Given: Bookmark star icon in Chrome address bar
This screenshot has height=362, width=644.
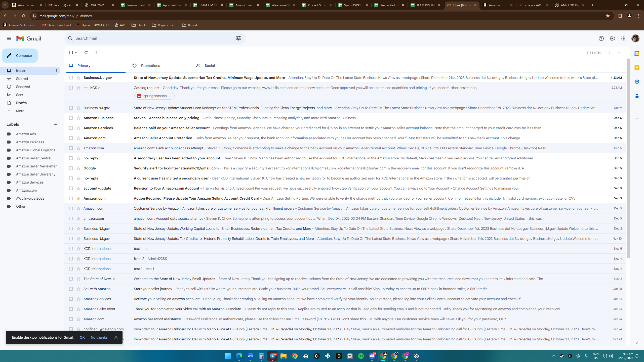Looking at the screenshot, I should pyautogui.click(x=608, y=16).
